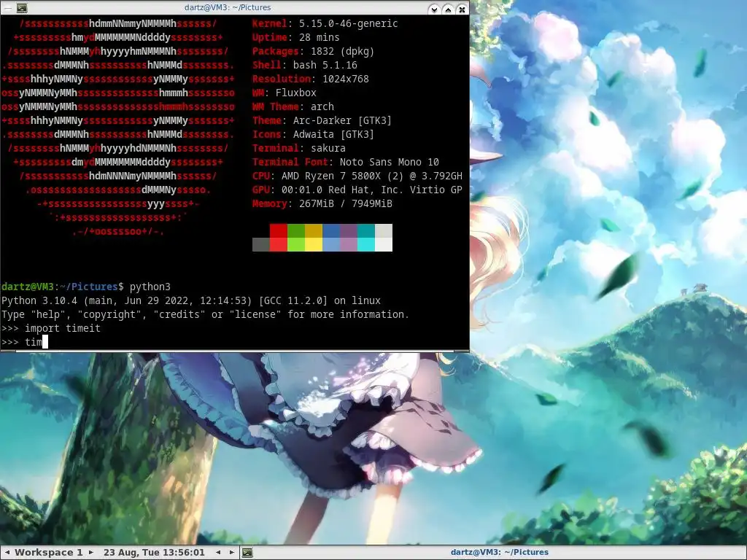Click the 'GPU: 00:01.0 Red Hat' line

click(357, 190)
